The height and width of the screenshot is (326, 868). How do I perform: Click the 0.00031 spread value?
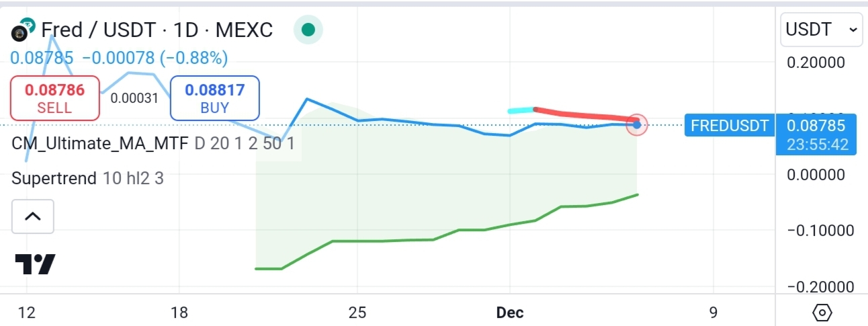pyautogui.click(x=134, y=98)
